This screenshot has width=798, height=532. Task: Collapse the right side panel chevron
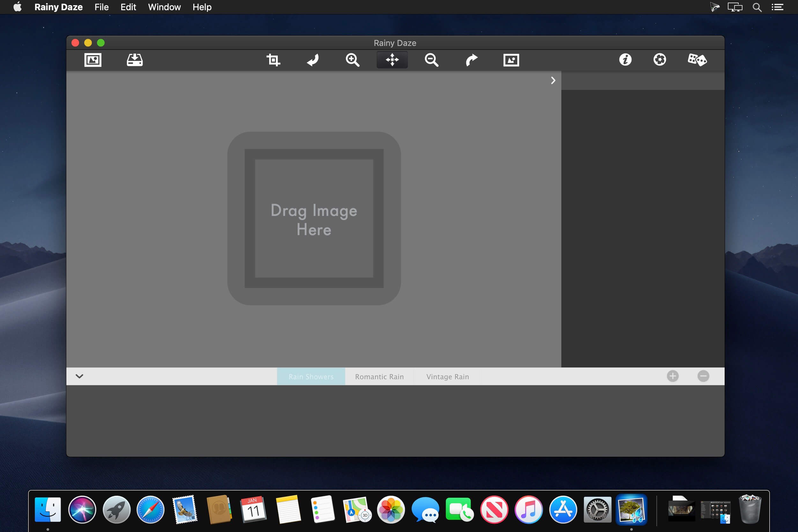[x=553, y=80]
